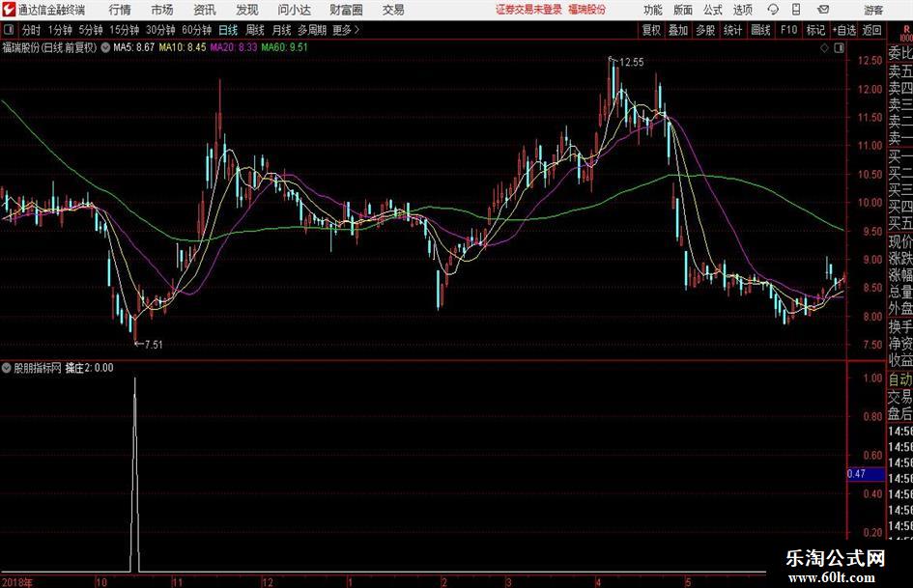Click the 游客 guest account label

coord(873,10)
